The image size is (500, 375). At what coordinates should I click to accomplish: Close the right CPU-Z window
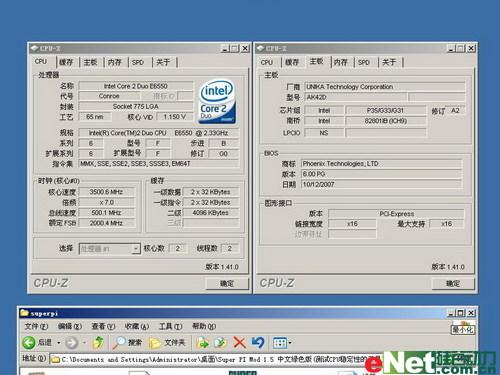tap(471, 48)
